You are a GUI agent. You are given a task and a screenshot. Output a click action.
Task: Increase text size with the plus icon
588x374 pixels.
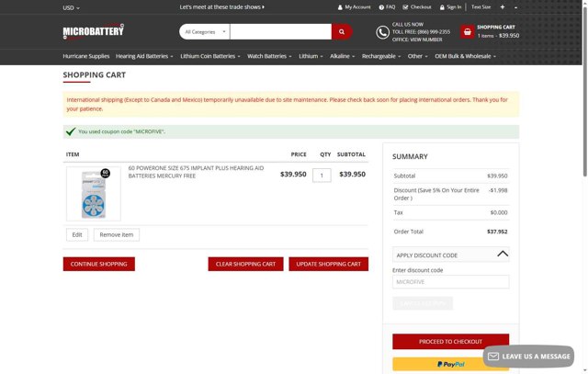coord(503,7)
